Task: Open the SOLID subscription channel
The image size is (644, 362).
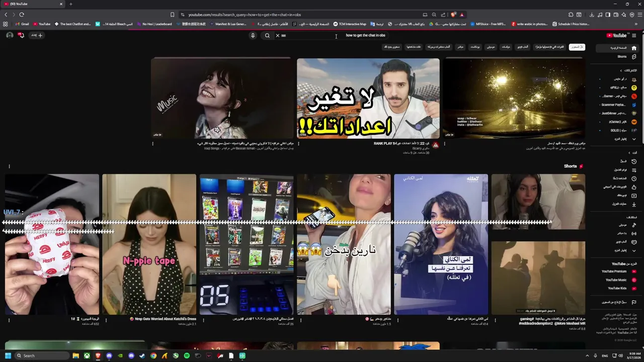Action: click(617, 130)
